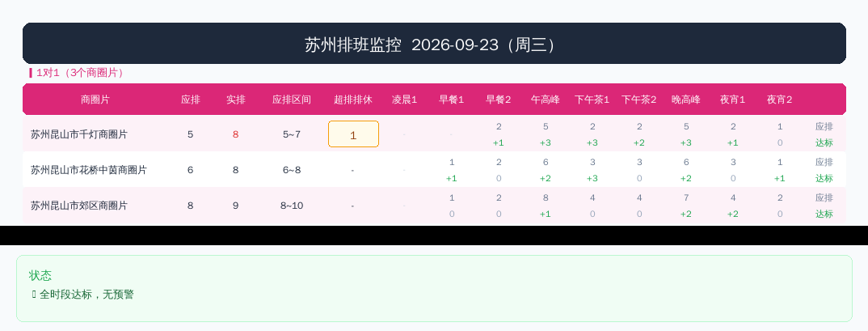Image resolution: width=868 pixels, height=331 pixels.
Task: Click the red 实排 value 8
Action: point(236,134)
